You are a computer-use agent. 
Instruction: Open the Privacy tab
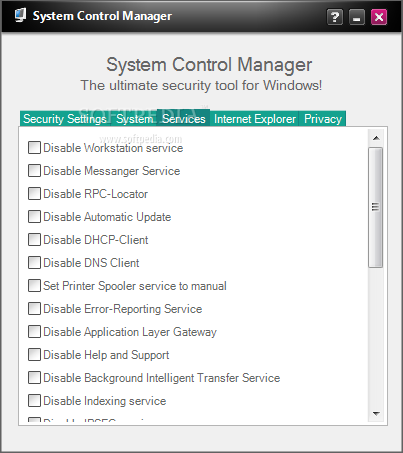click(323, 119)
